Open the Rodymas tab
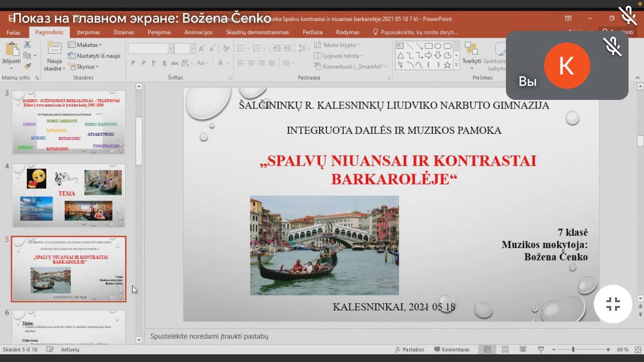The image size is (644, 362). click(348, 32)
